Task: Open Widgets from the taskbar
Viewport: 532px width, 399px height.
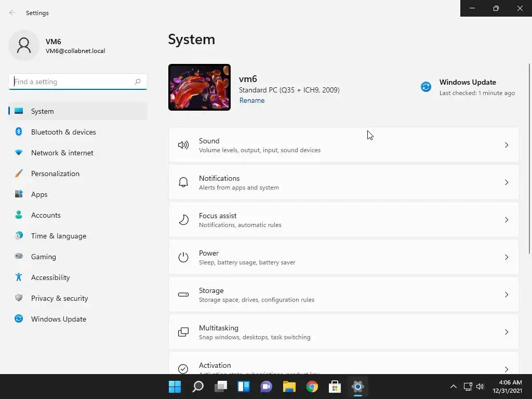Action: click(244, 387)
